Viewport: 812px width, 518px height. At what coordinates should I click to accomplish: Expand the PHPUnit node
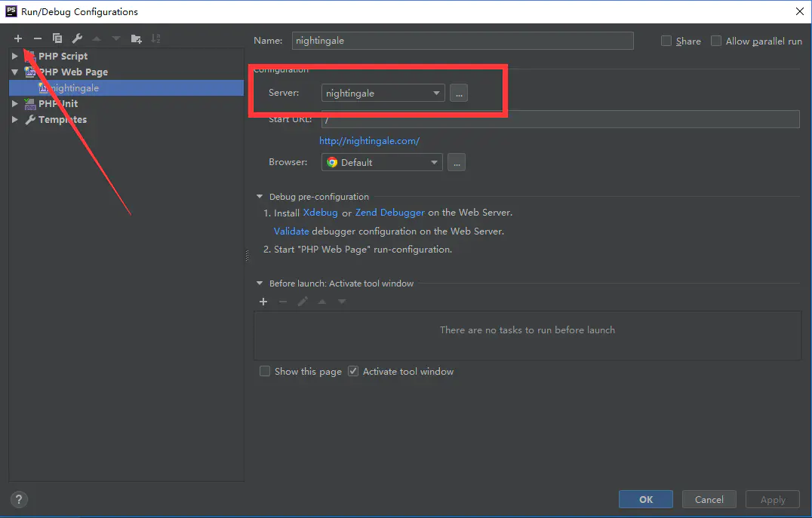(x=15, y=103)
